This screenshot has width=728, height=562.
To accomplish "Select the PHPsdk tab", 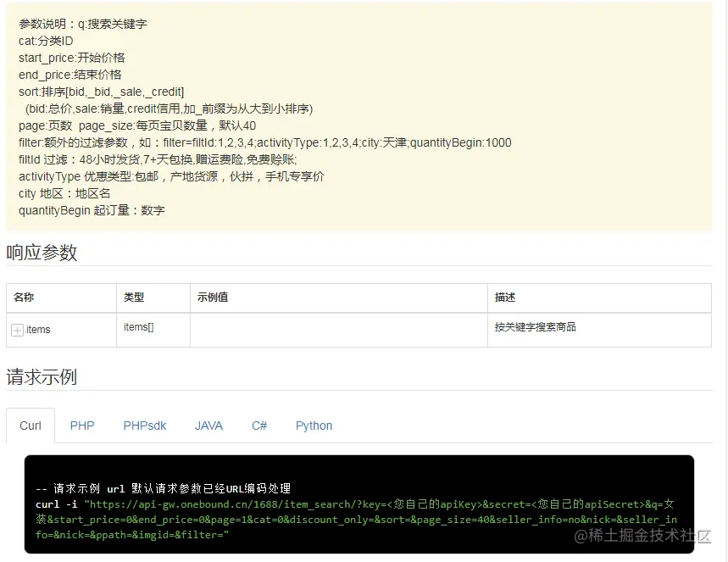I will pyautogui.click(x=145, y=426).
